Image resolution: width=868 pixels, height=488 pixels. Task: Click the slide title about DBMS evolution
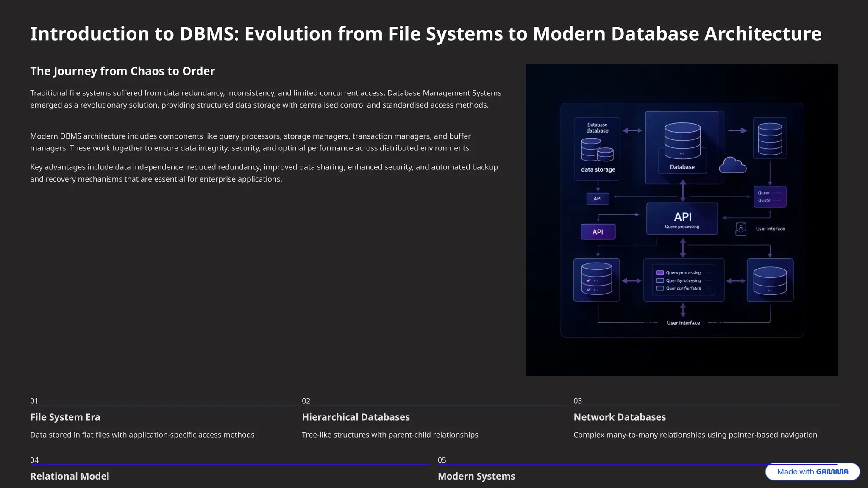426,34
